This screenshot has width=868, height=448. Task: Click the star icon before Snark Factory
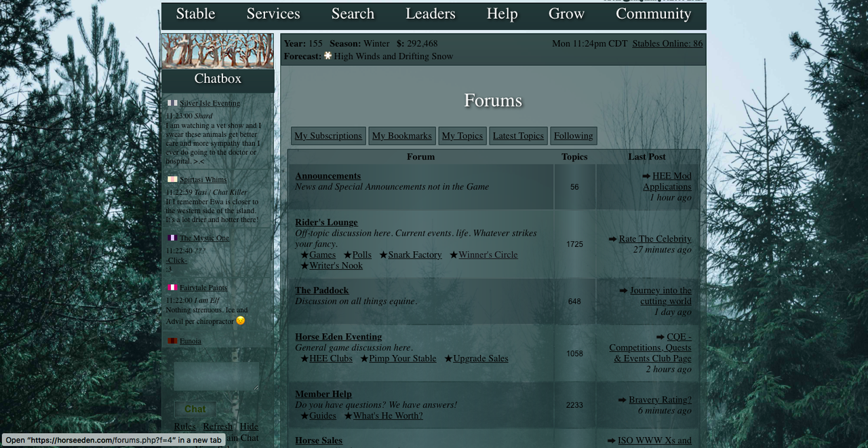[x=383, y=255]
